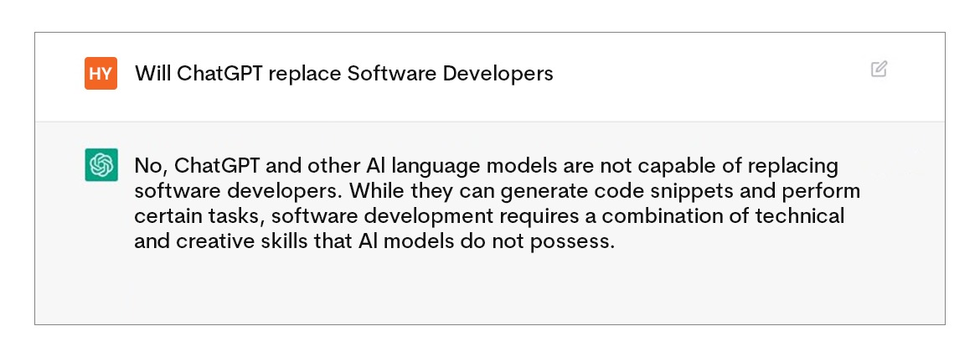
Task: Click the word 'technical' in the response
Action: coord(799,216)
